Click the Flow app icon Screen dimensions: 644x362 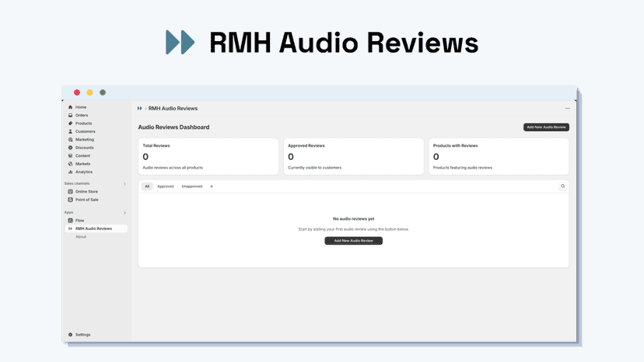70,221
